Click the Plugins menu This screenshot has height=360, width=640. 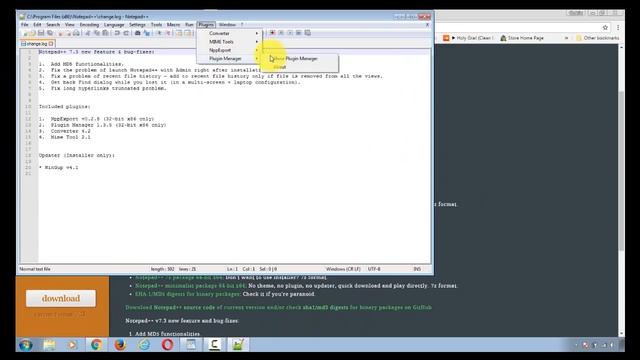(x=206, y=24)
